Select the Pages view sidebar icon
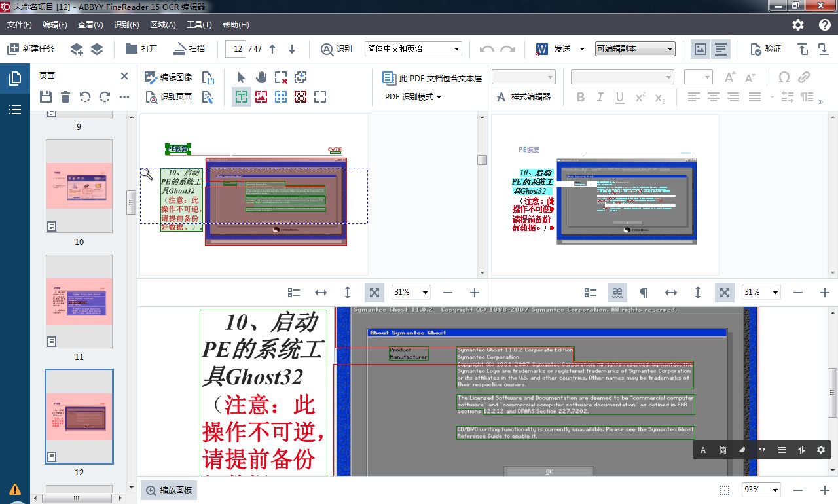The image size is (838, 504). pos(15,79)
